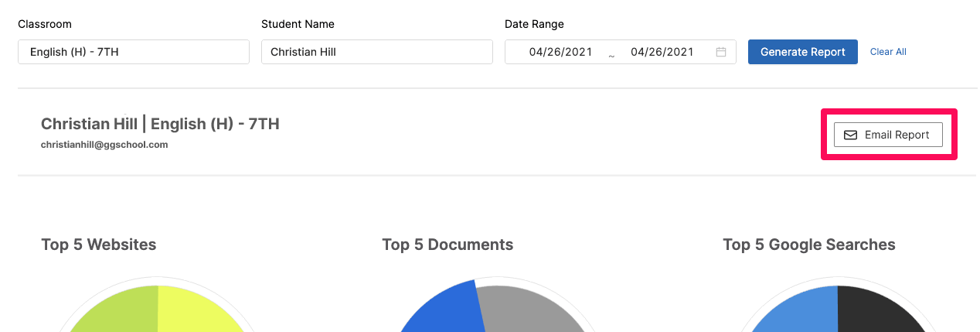Viewport: 980px width, 332px height.
Task: Click the Generate Report button
Action: [803, 52]
